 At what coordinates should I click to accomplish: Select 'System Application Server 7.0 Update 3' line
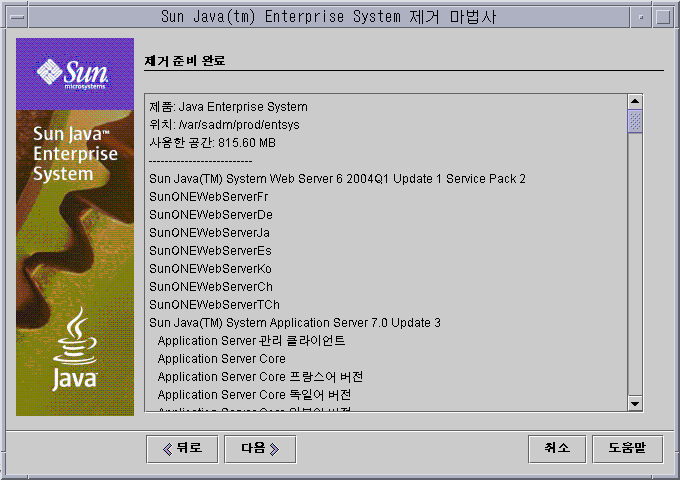(295, 323)
